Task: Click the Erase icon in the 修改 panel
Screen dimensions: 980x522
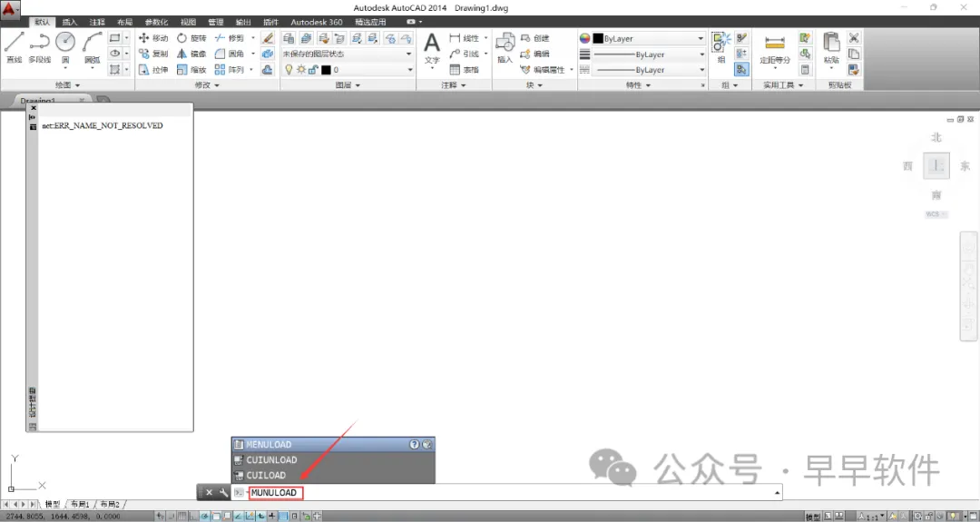Action: tap(268, 38)
